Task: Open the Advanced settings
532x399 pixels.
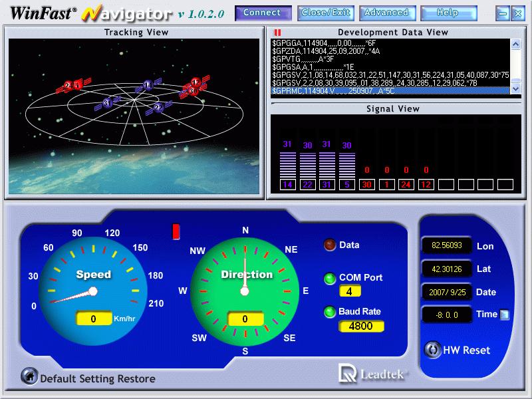Action: point(388,13)
